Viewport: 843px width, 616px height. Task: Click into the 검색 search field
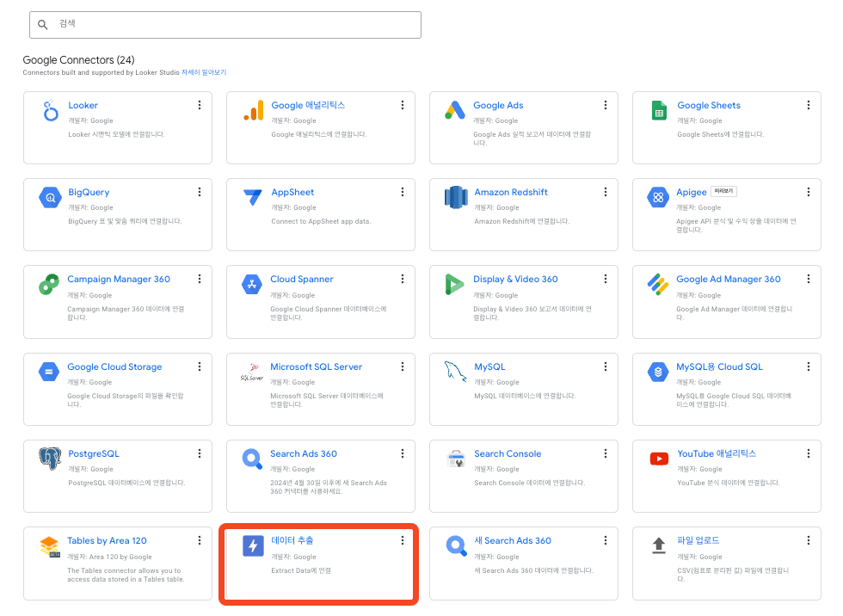pyautogui.click(x=225, y=25)
